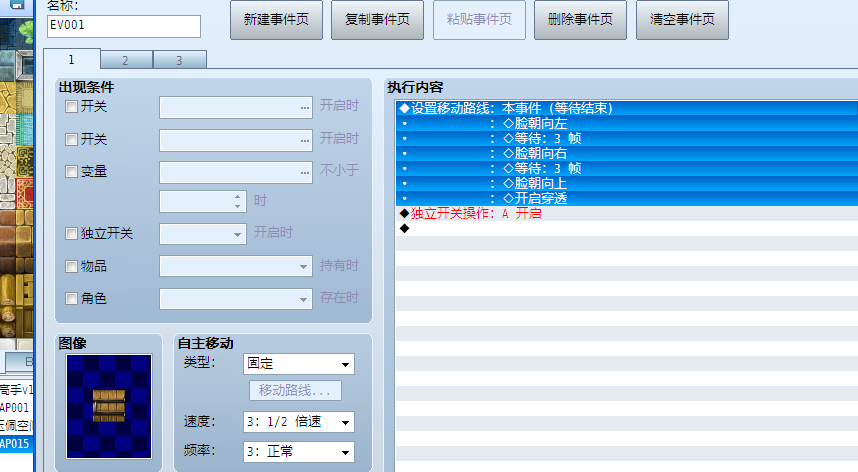Tick the 角色 condition checkbox
Viewport: 858px width, 472px height.
coord(71,298)
